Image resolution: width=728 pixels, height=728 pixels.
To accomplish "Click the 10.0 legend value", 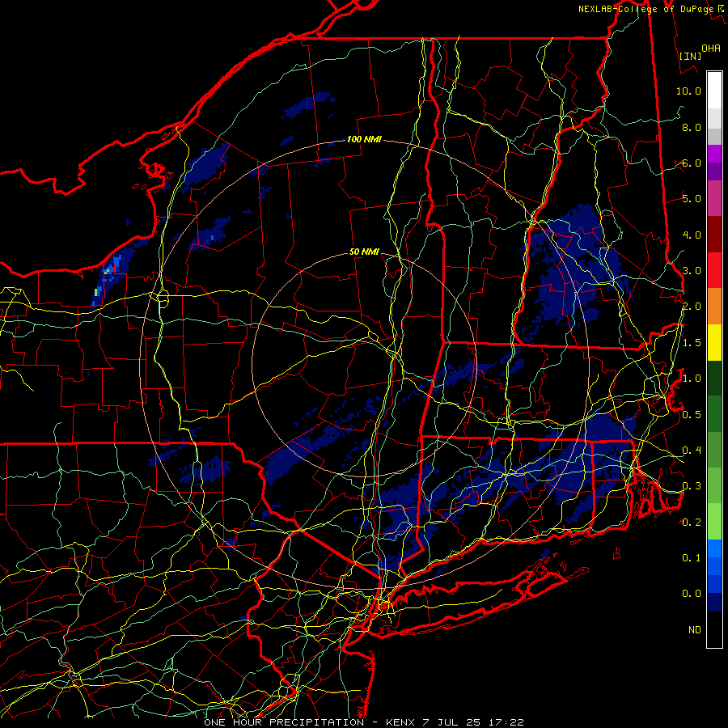I will click(688, 91).
